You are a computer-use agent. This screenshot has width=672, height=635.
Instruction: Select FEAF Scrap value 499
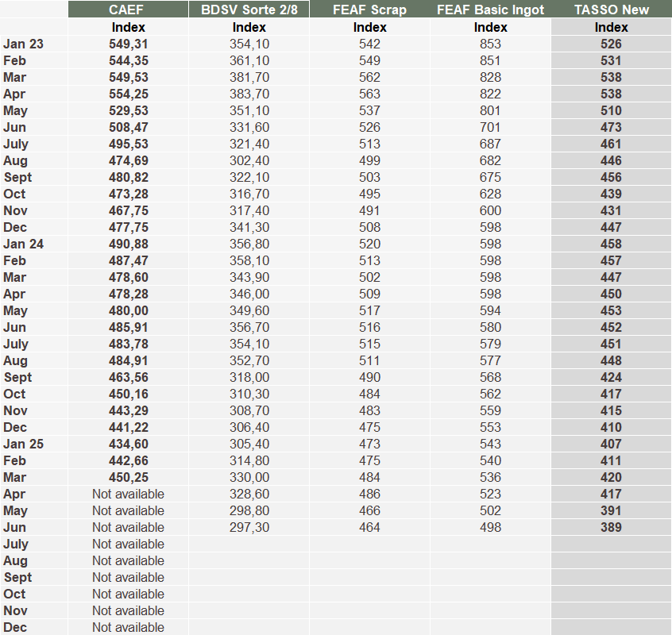pyautogui.click(x=370, y=161)
